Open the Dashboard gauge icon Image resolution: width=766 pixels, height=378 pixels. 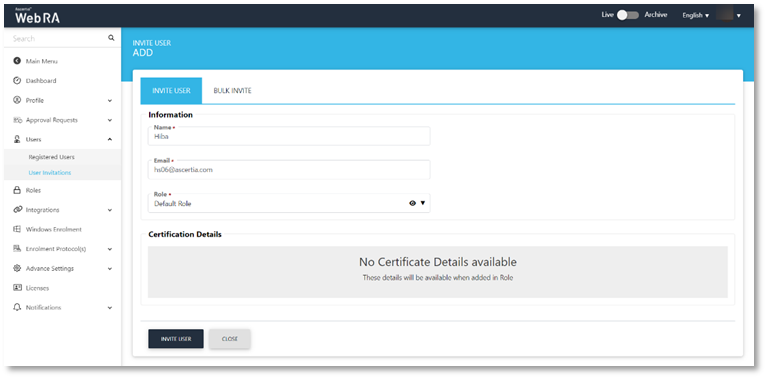click(17, 81)
